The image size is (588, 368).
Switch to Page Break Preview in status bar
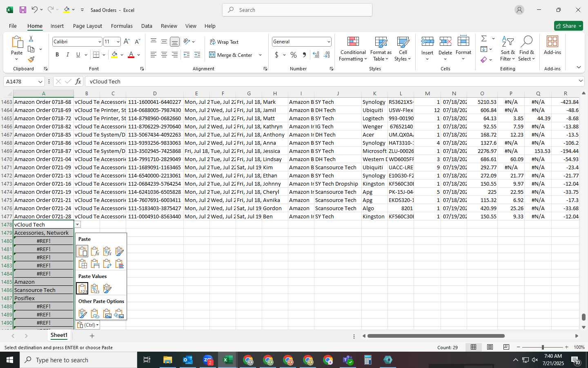(x=506, y=347)
